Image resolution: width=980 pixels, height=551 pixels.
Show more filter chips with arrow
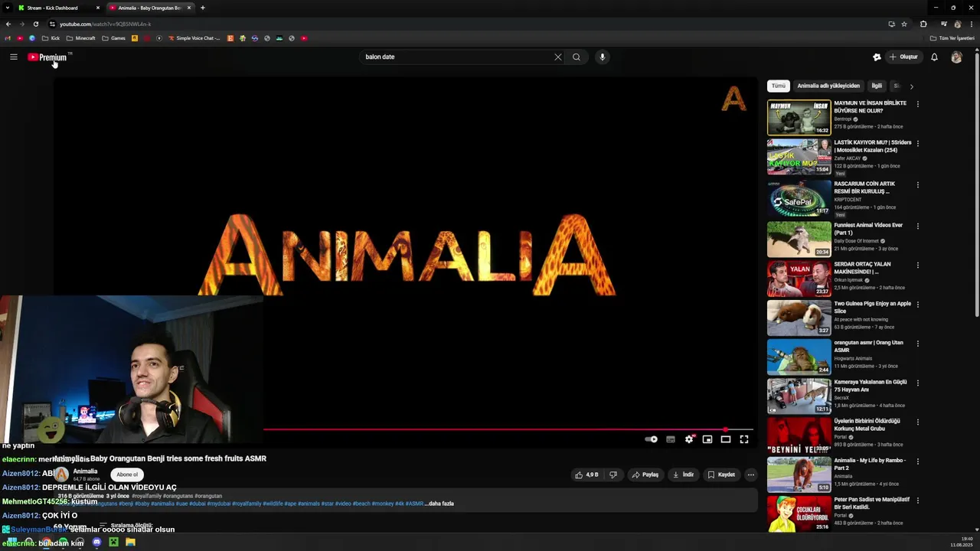click(x=911, y=86)
